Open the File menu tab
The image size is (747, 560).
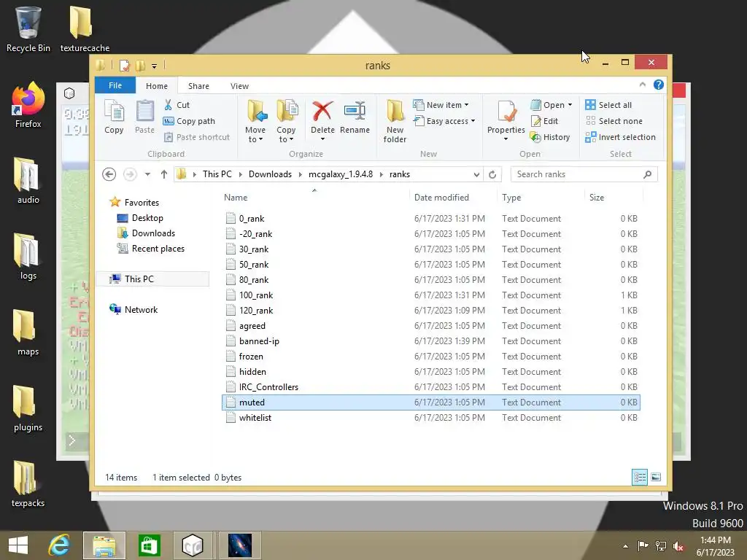click(115, 86)
